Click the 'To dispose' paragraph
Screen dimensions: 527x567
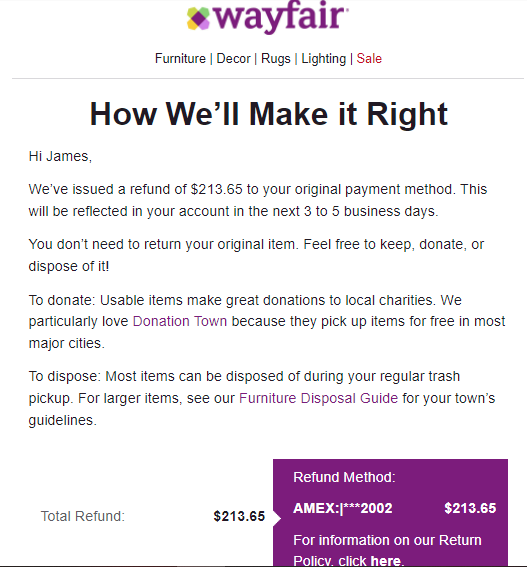[262, 398]
